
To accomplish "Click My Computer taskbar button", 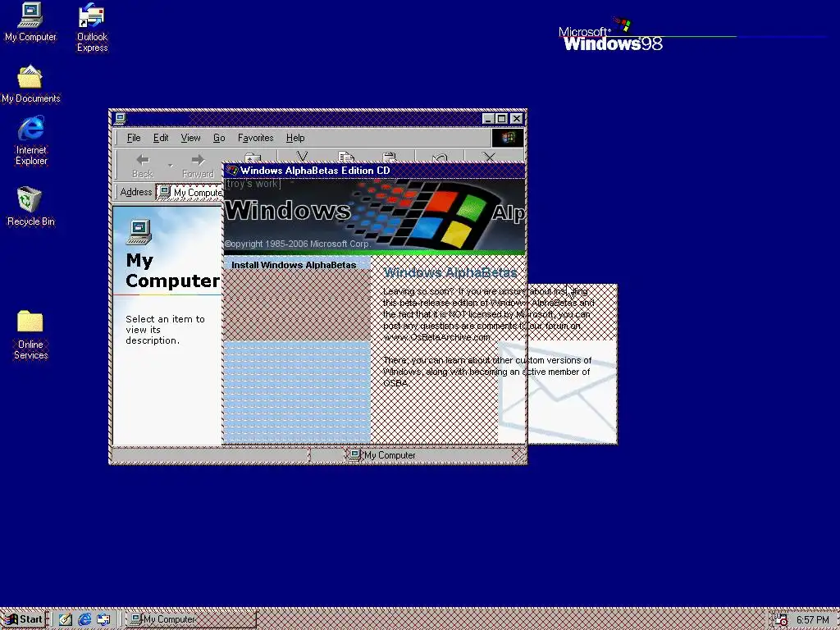I will [x=190, y=619].
